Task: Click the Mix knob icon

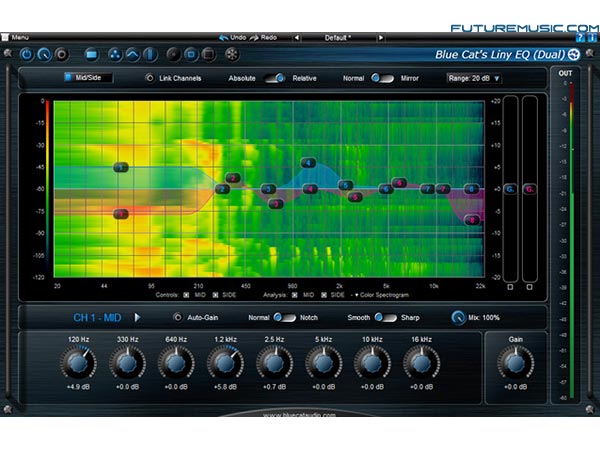Action: tap(458, 318)
